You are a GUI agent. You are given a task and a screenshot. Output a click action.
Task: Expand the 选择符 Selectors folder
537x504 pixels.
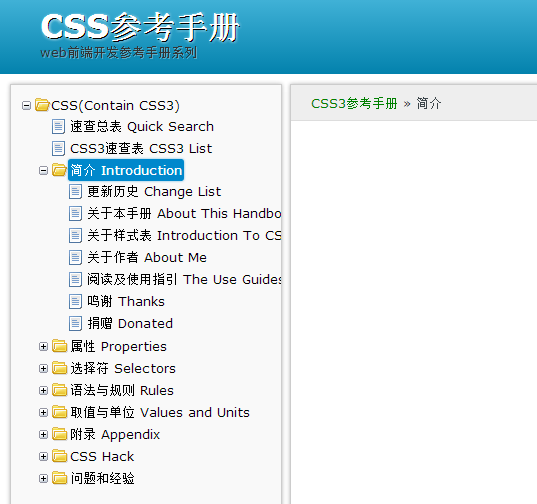coord(43,368)
